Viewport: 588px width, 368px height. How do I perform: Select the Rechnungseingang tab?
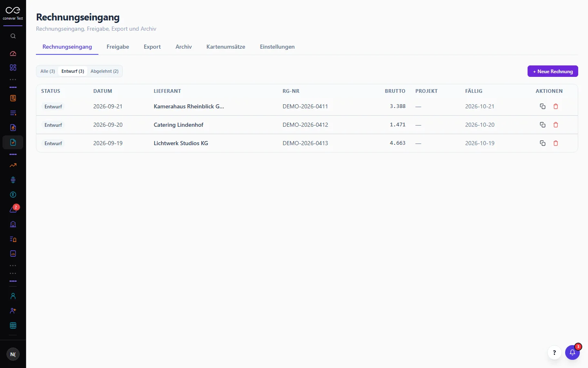tap(67, 47)
